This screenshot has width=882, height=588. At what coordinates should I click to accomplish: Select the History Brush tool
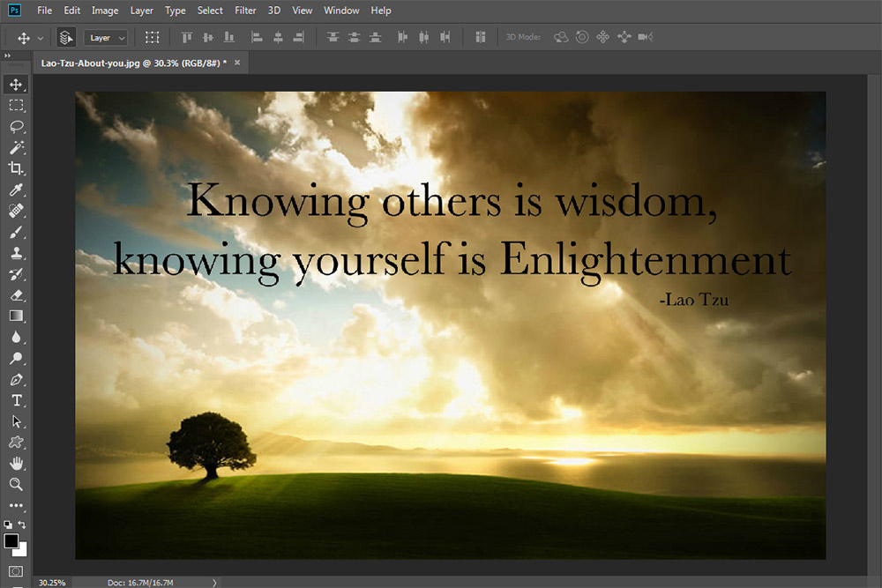[16, 274]
